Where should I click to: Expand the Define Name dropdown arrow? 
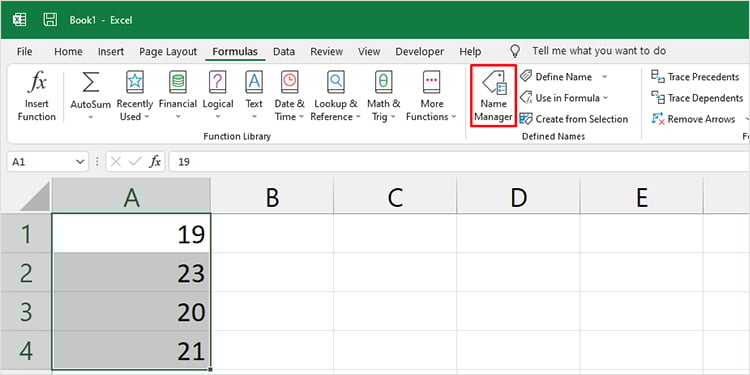click(x=605, y=77)
